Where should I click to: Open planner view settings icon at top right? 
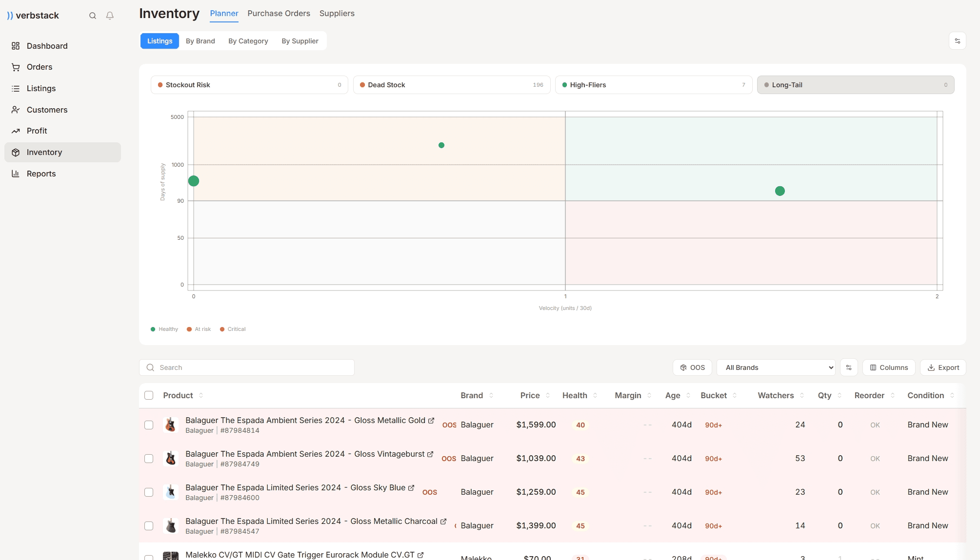click(x=957, y=41)
